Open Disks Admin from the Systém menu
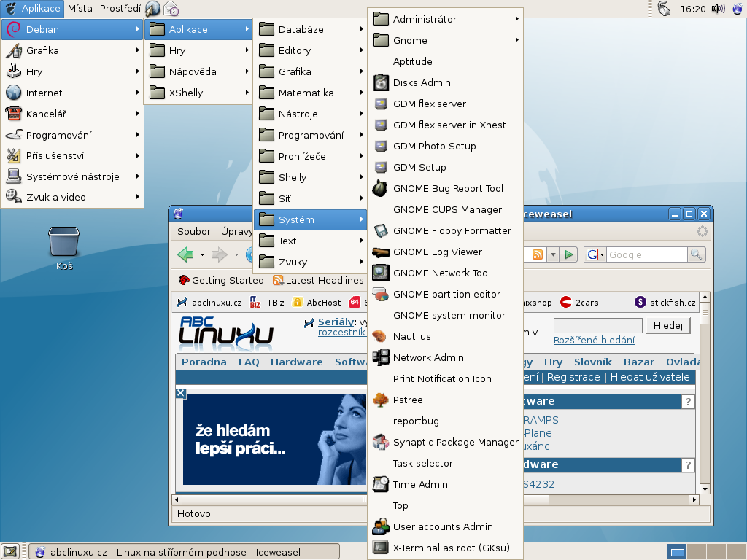 [x=445, y=83]
